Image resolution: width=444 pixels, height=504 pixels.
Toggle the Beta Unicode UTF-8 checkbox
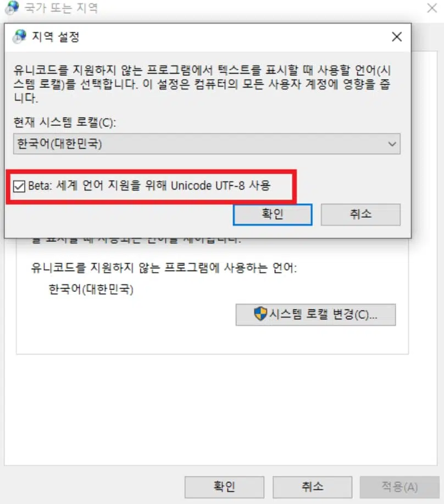[x=19, y=186]
